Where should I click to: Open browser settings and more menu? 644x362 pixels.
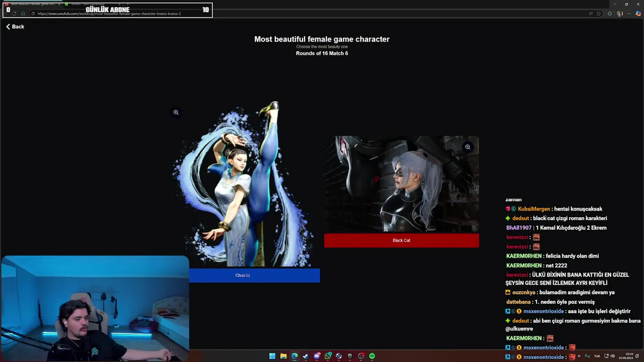point(629,14)
